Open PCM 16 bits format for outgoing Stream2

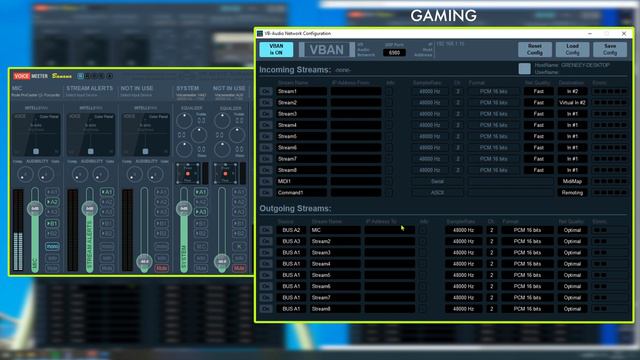click(x=527, y=241)
